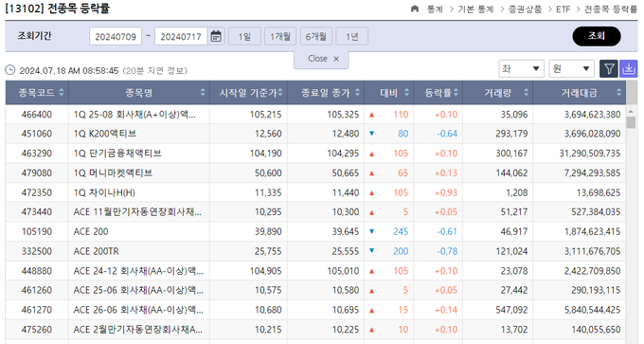The width and height of the screenshot is (644, 344).
Task: Select the 547,092 volume cell
Action: [x=498, y=310]
